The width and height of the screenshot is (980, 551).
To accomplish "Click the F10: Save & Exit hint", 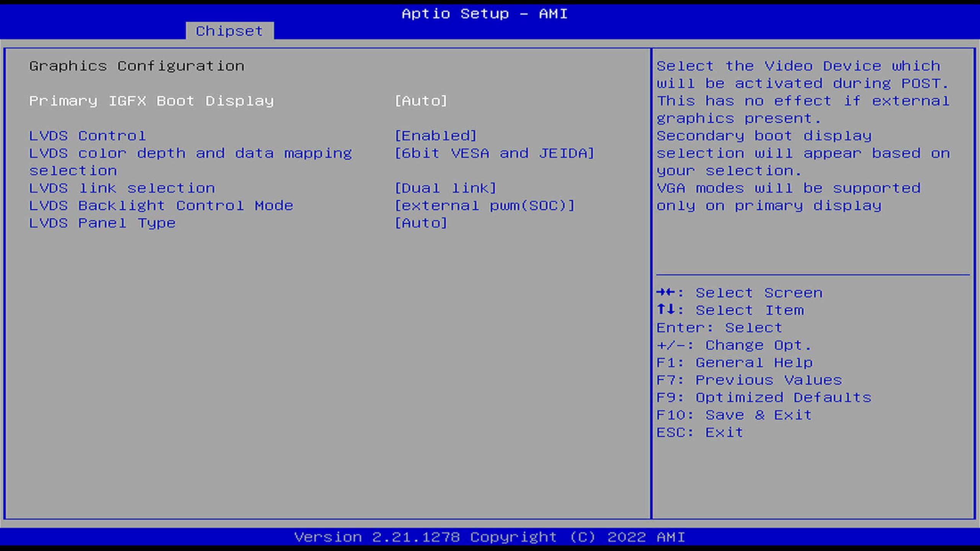I will point(734,415).
